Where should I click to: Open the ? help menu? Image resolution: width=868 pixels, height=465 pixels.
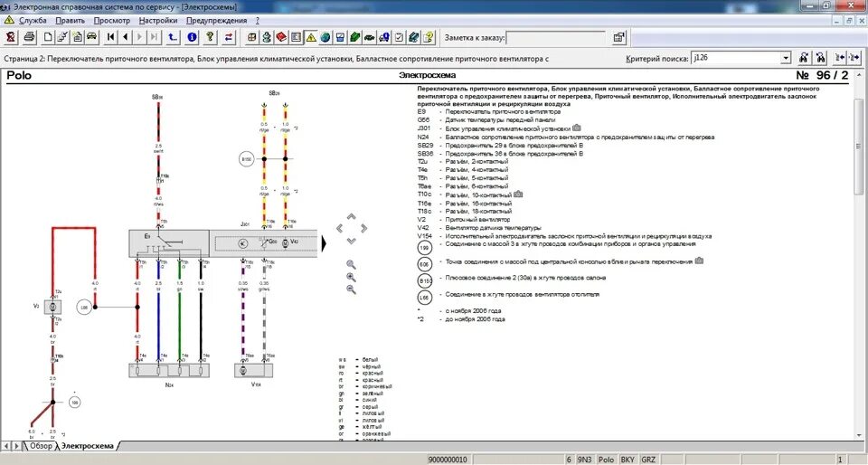(258, 21)
